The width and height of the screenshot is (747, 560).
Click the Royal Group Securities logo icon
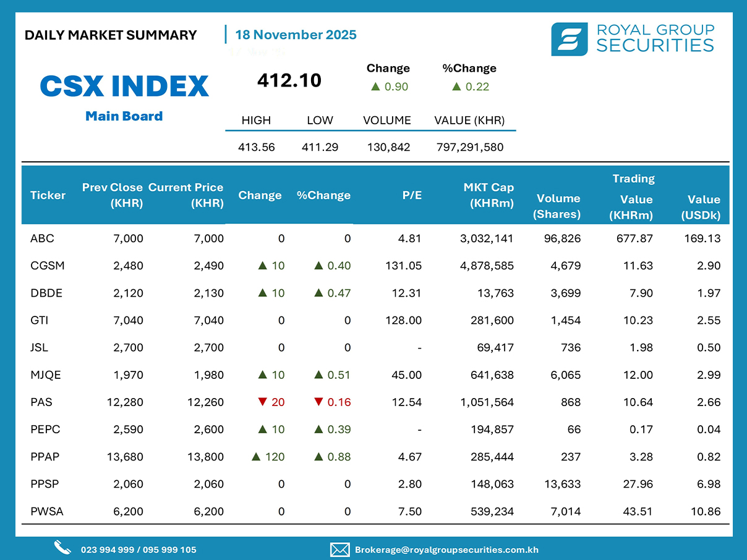569,39
